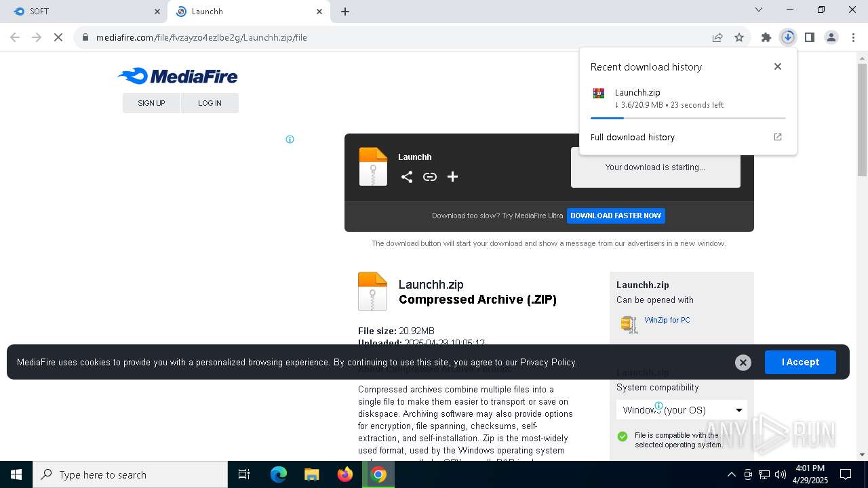Screen dimensions: 868x488
Task: Click the Task View taskbar icon
Action: tap(244, 474)
